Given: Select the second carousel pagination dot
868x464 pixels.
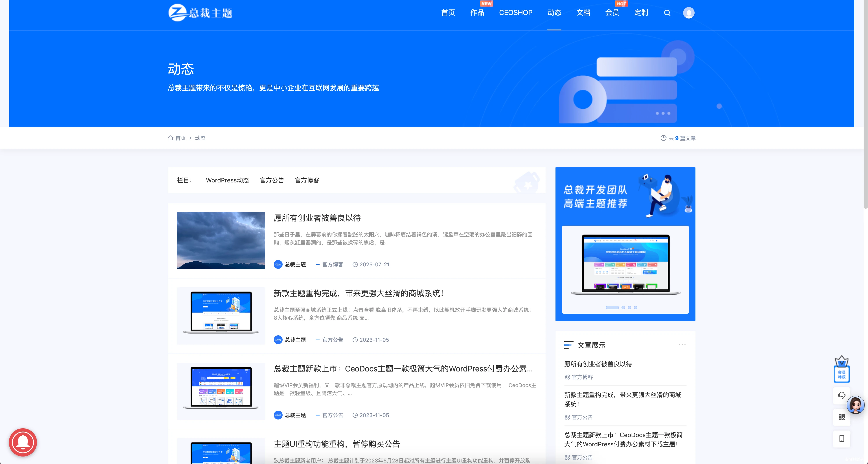Looking at the screenshot, I should click(x=623, y=308).
